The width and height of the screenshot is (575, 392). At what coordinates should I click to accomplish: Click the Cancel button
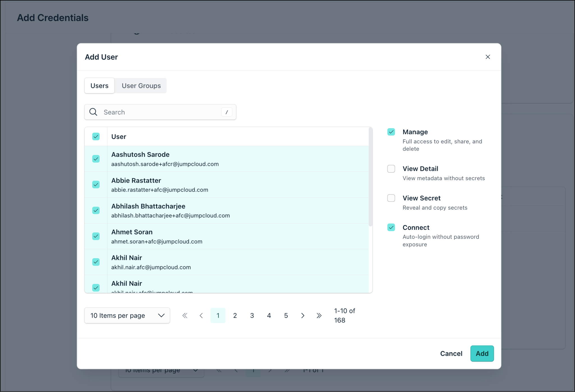(x=451, y=354)
